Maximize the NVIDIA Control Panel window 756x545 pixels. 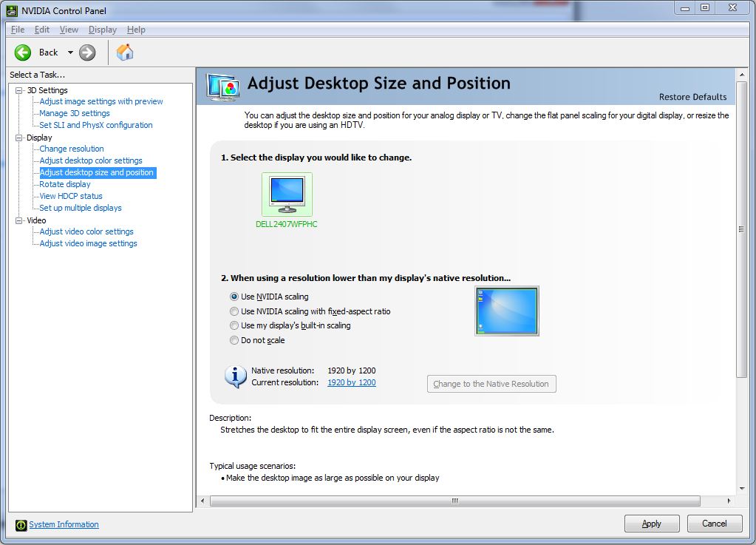coord(705,7)
